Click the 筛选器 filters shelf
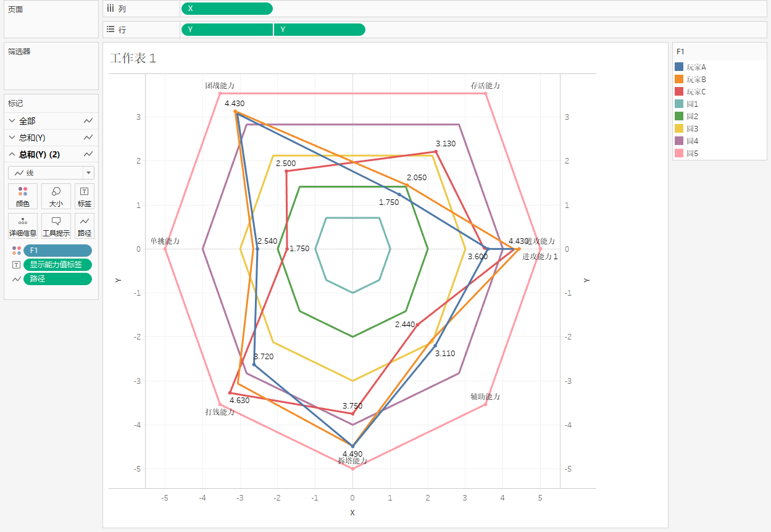 coord(51,66)
